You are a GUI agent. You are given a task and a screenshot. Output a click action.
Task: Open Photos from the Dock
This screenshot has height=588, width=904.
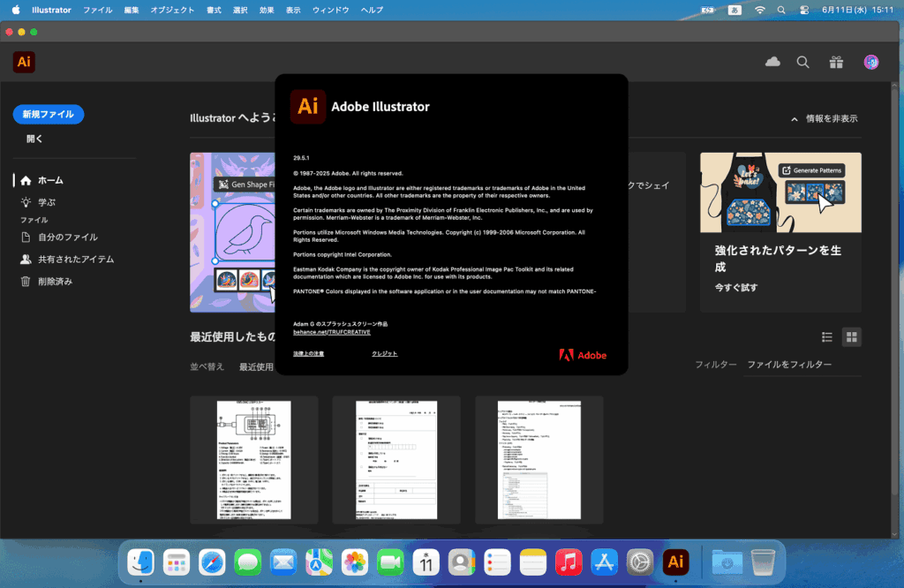355,562
